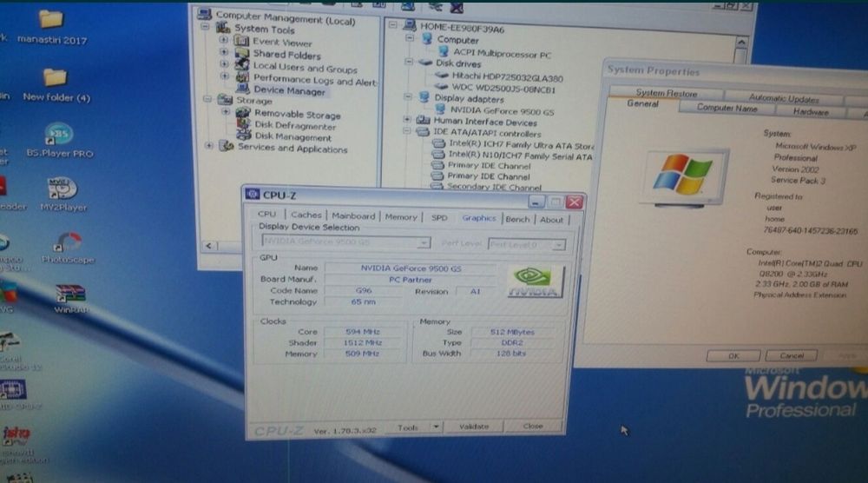Select Removable Storage tree icon
The image size is (868, 483).
[x=243, y=113]
